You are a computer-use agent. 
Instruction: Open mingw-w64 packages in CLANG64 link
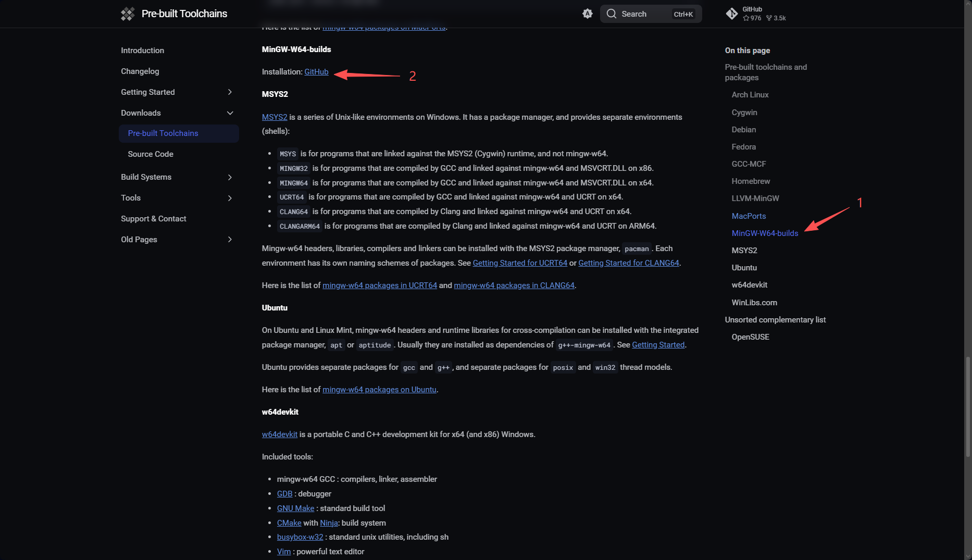pos(514,285)
